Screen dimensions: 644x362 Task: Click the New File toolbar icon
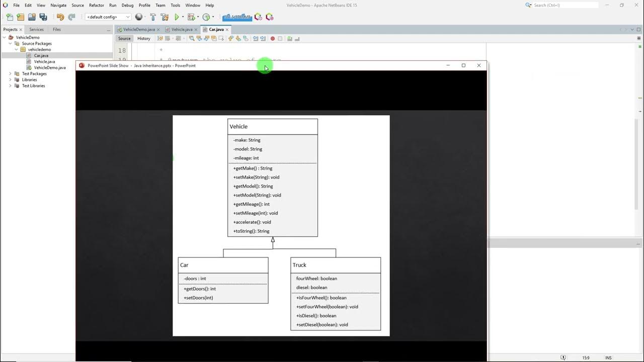click(x=10, y=17)
